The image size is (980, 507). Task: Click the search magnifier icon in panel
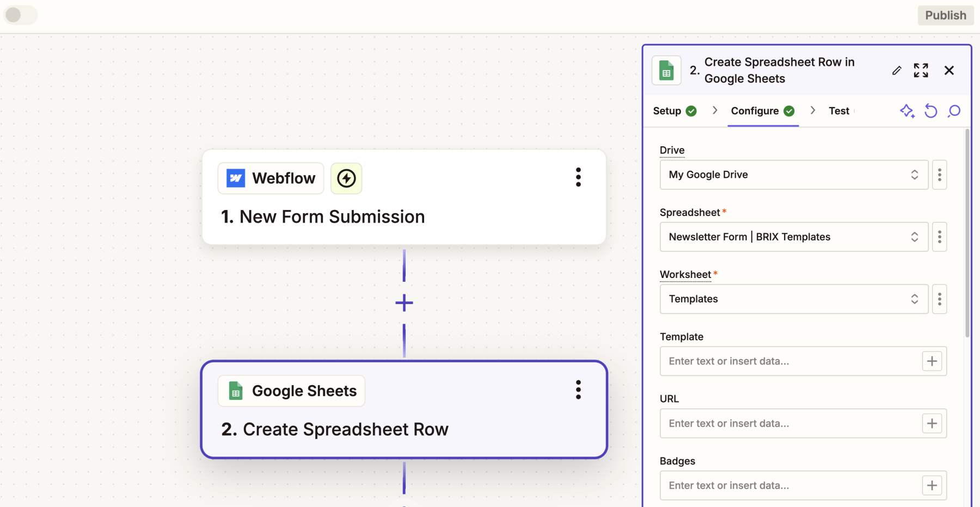[x=954, y=111]
